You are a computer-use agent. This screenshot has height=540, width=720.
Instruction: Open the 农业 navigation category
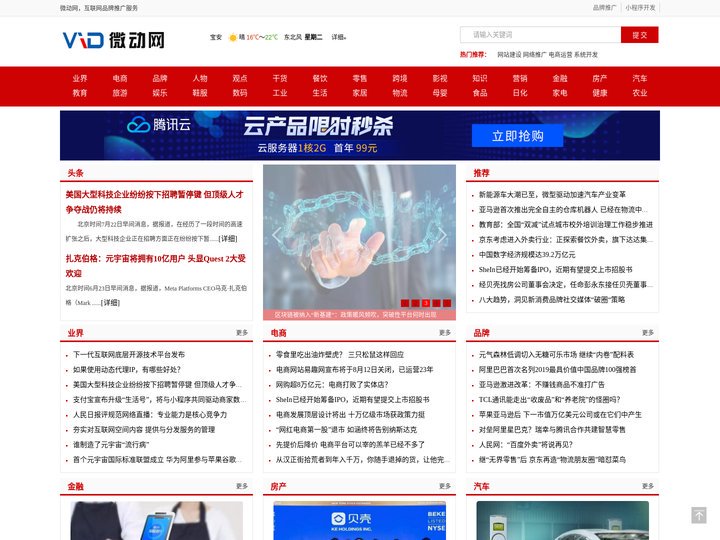pyautogui.click(x=640, y=93)
